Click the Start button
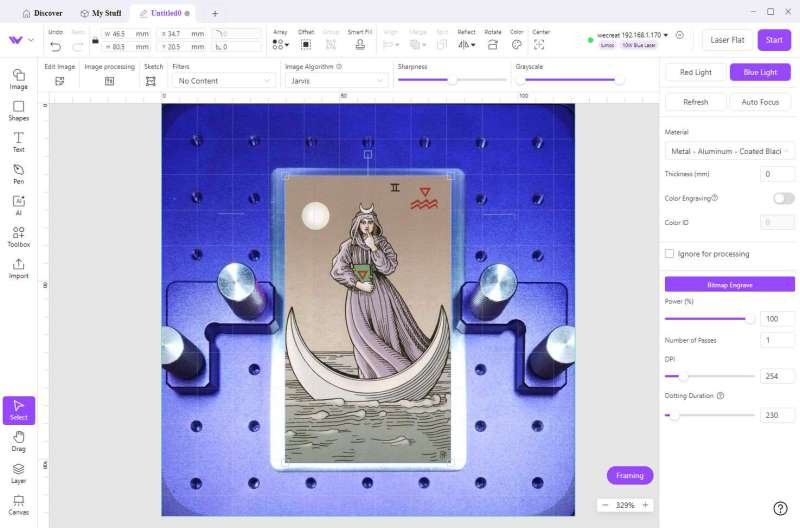 [774, 40]
